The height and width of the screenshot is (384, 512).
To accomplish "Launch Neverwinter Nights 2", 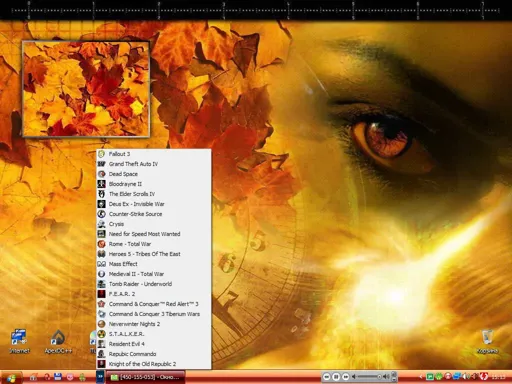I will click(x=154, y=324).
